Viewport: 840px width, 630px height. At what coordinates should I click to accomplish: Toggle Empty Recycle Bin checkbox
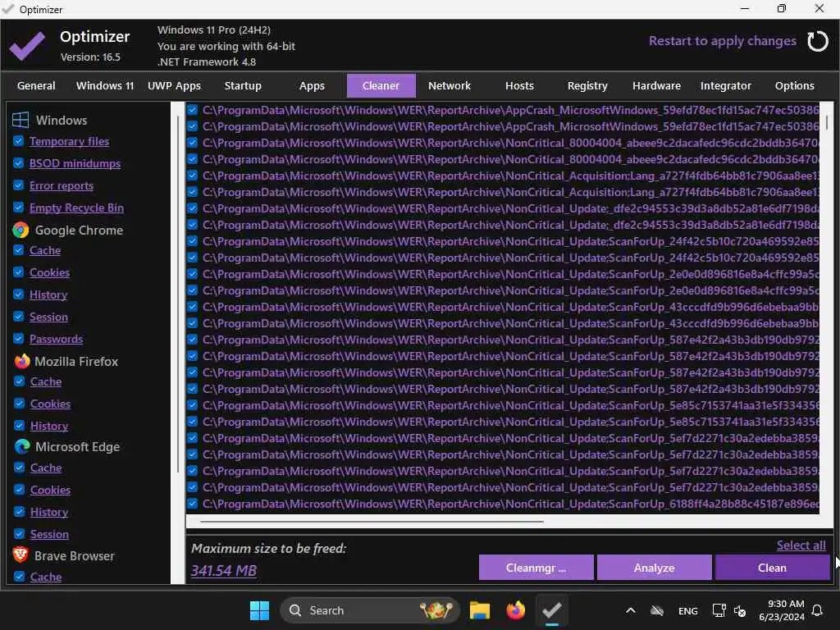click(18, 208)
